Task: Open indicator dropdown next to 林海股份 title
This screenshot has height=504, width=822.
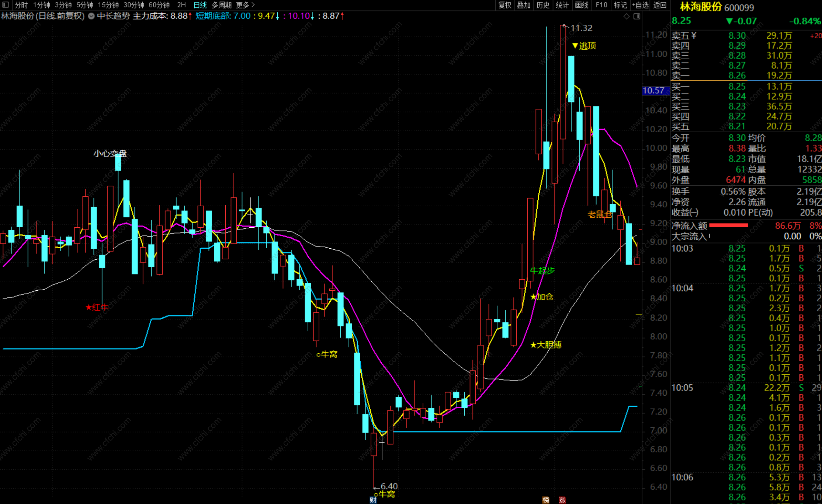Action: [x=91, y=16]
